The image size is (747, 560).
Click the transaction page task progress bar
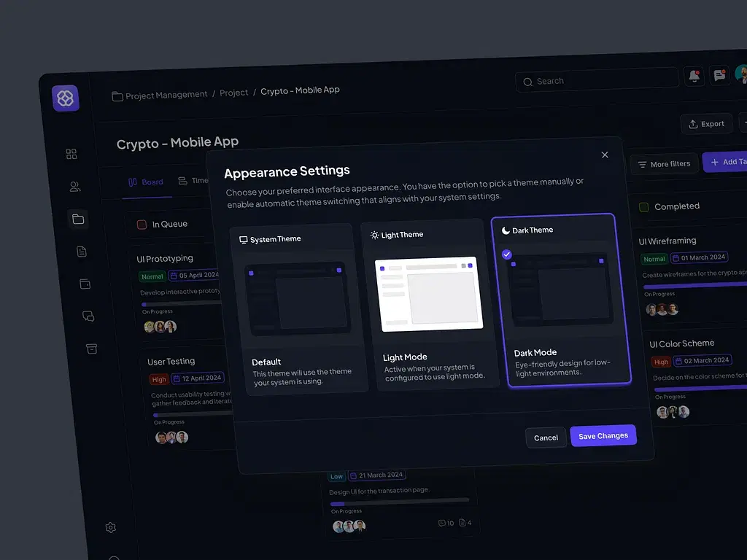pyautogui.click(x=400, y=502)
